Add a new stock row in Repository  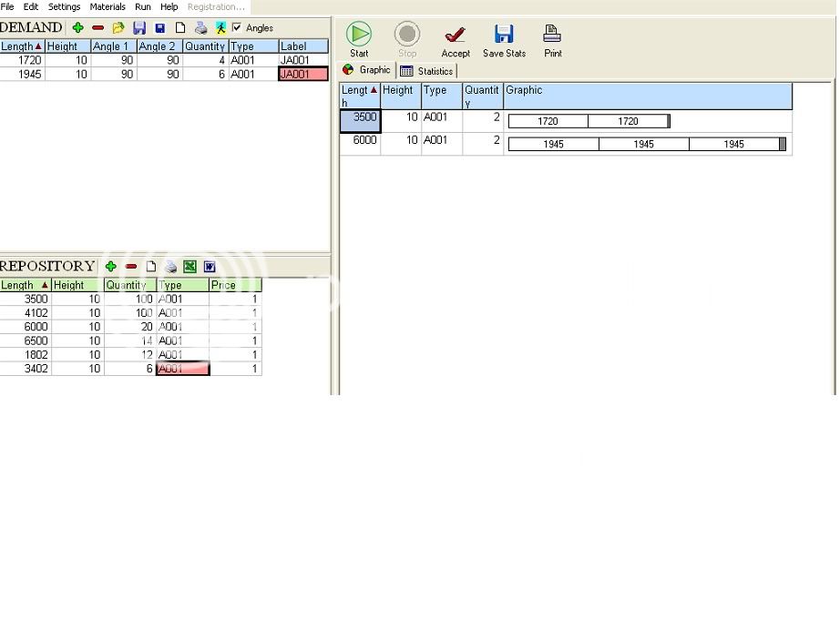click(111, 267)
